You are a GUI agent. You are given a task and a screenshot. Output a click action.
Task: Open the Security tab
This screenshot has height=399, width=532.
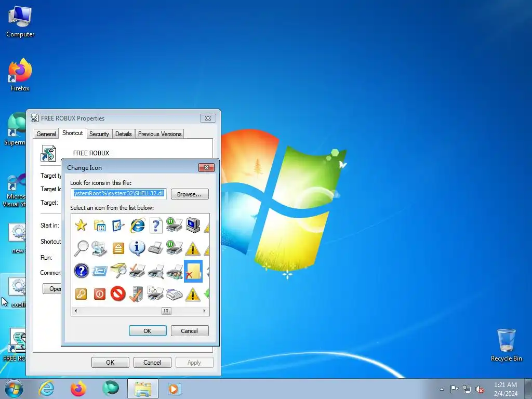99,134
